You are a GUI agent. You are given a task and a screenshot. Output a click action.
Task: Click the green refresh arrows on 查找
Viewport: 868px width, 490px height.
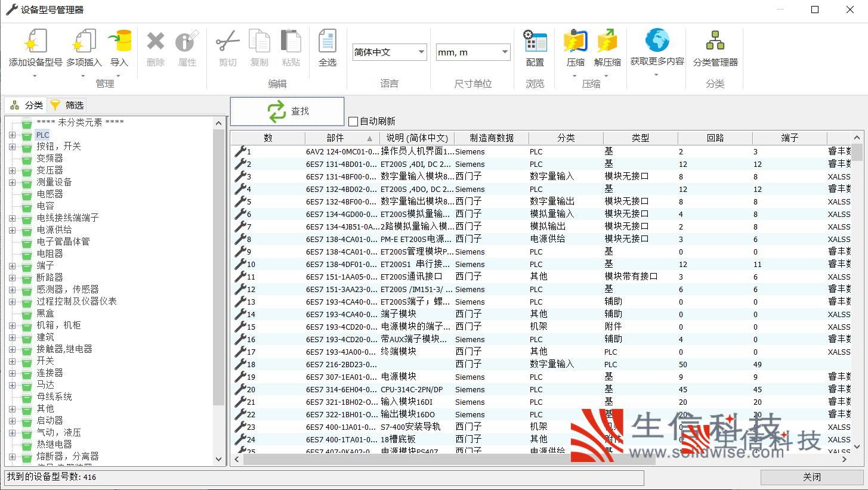point(277,111)
